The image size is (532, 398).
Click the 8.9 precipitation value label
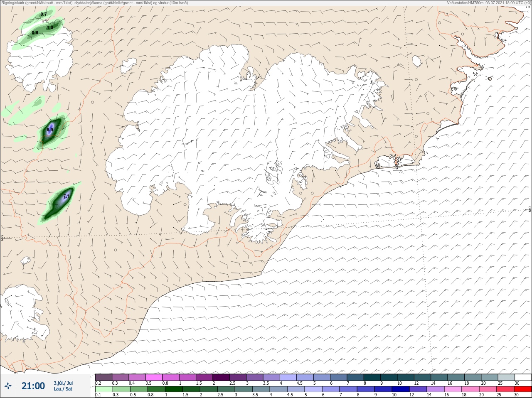pos(50,130)
